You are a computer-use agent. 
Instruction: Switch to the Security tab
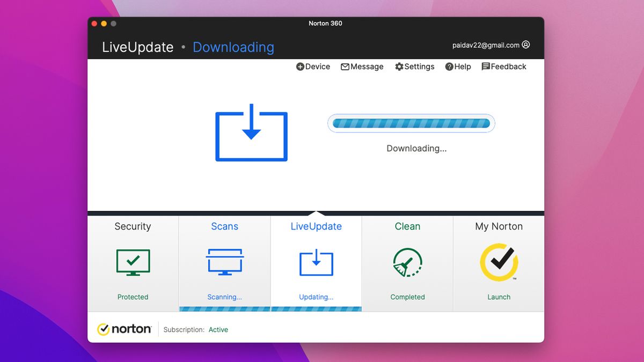[x=133, y=226]
